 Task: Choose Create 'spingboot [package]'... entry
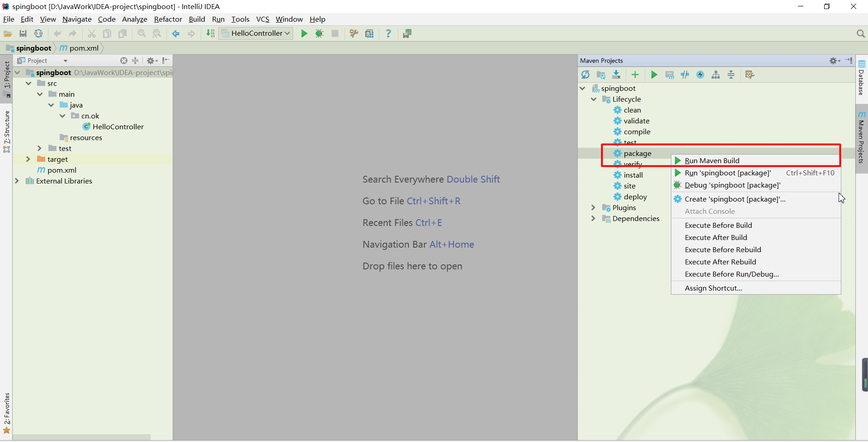click(x=756, y=199)
